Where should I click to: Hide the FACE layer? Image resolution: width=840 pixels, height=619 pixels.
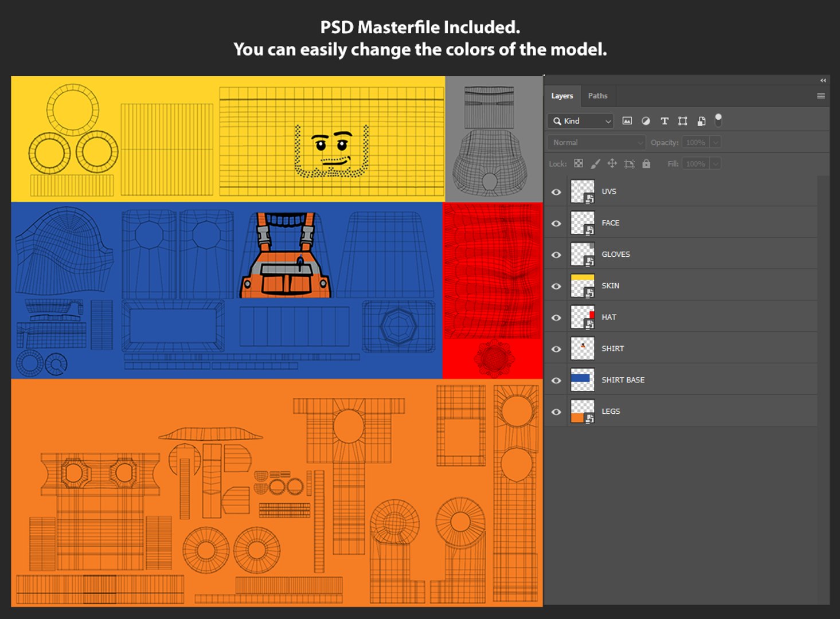[556, 224]
